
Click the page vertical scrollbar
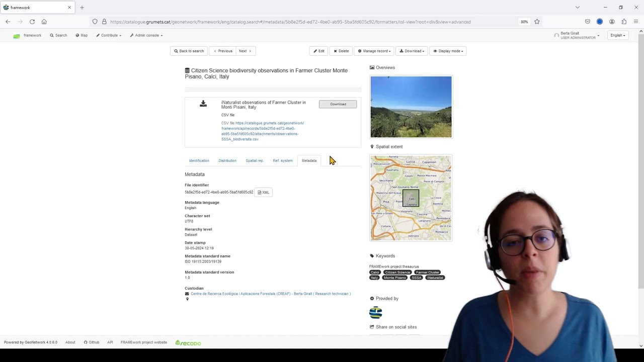641,161
